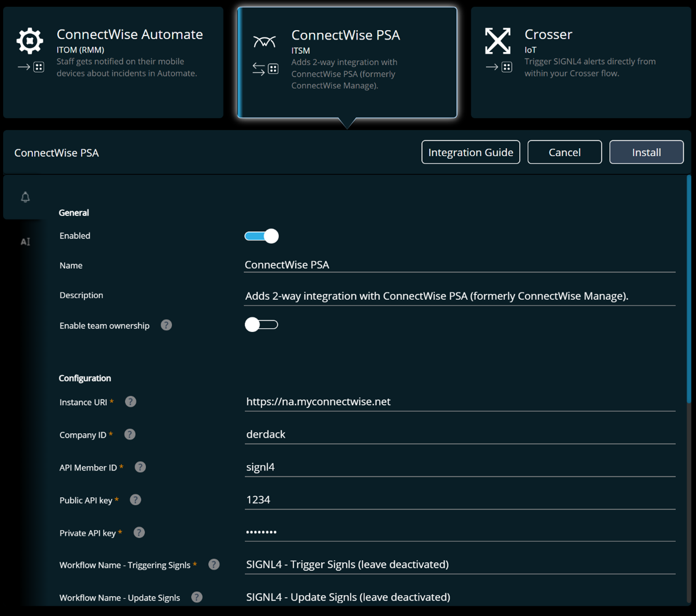Click the Description input field
Screen dimensions: 696x616
[x=460, y=296]
